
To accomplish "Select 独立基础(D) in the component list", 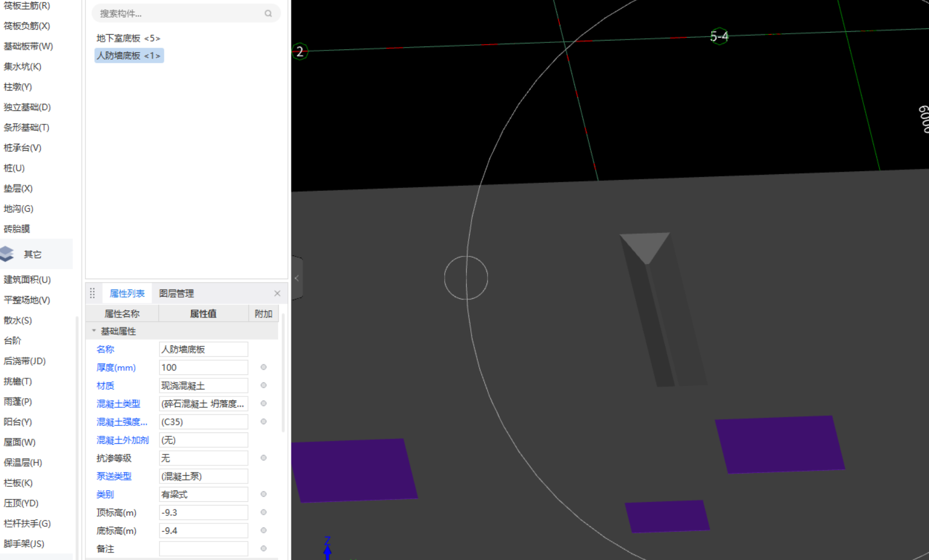I will [27, 107].
